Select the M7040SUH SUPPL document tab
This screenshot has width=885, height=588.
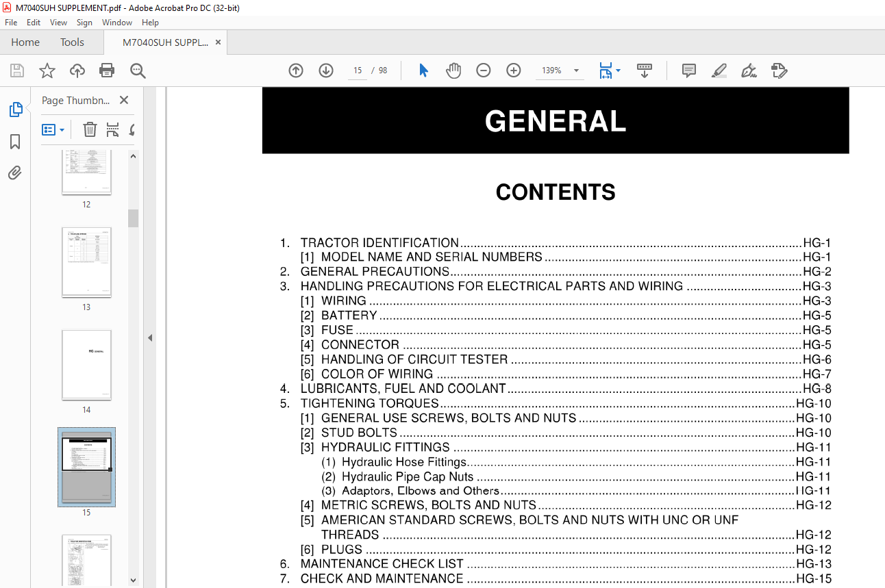[x=165, y=42]
